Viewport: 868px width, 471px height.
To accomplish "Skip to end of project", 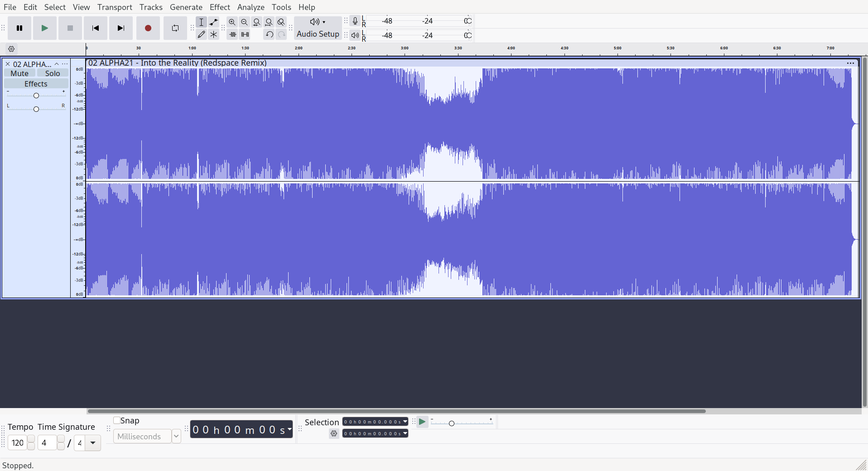I will coord(121,28).
